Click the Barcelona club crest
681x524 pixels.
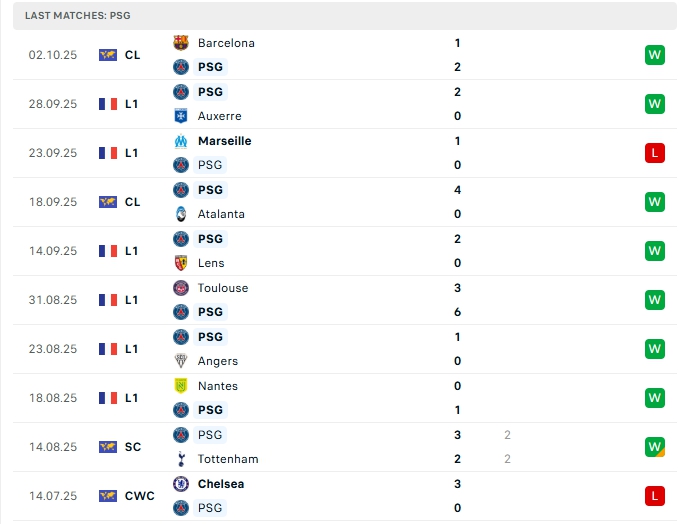(181, 43)
